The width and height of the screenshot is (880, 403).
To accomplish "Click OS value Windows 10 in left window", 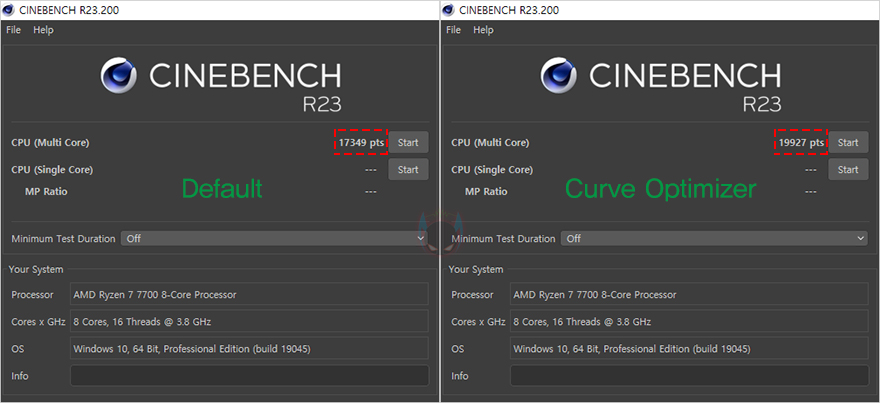I will [x=249, y=349].
